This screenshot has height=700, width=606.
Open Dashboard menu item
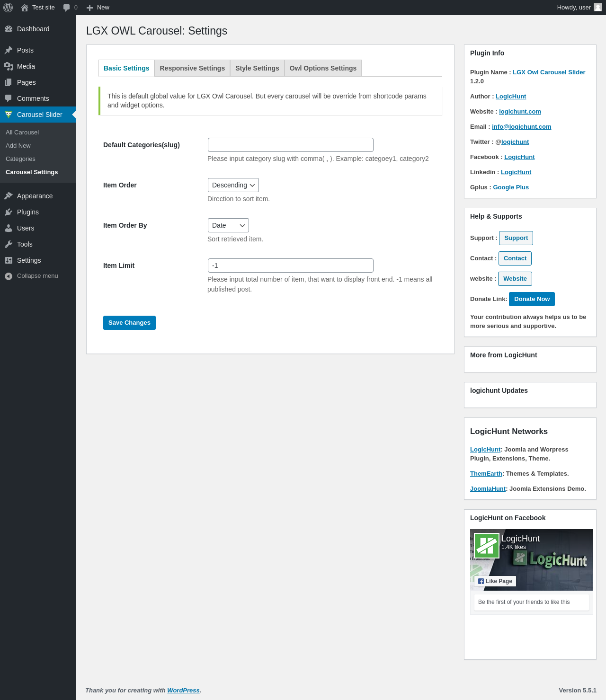tap(38, 29)
